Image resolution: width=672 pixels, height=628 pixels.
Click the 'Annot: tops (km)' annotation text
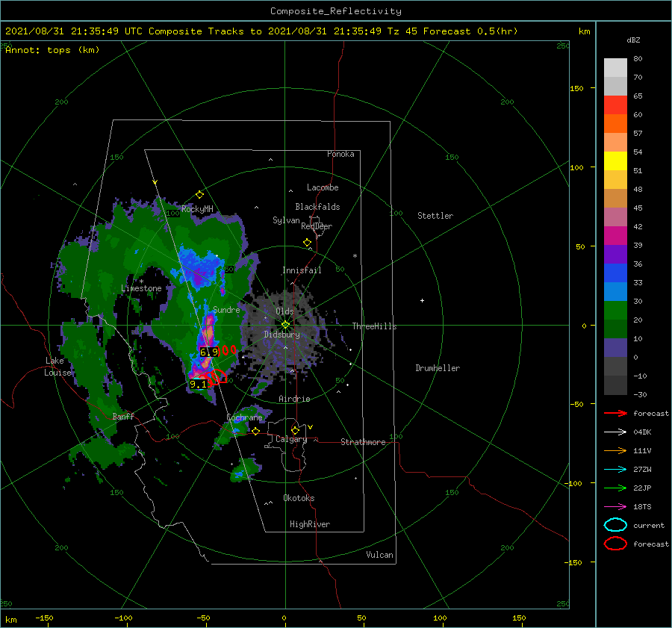coord(52,50)
